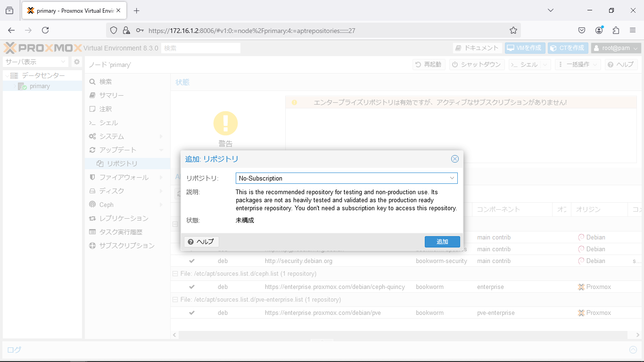
Task: Open シェル in the node side menu
Action: point(127,123)
